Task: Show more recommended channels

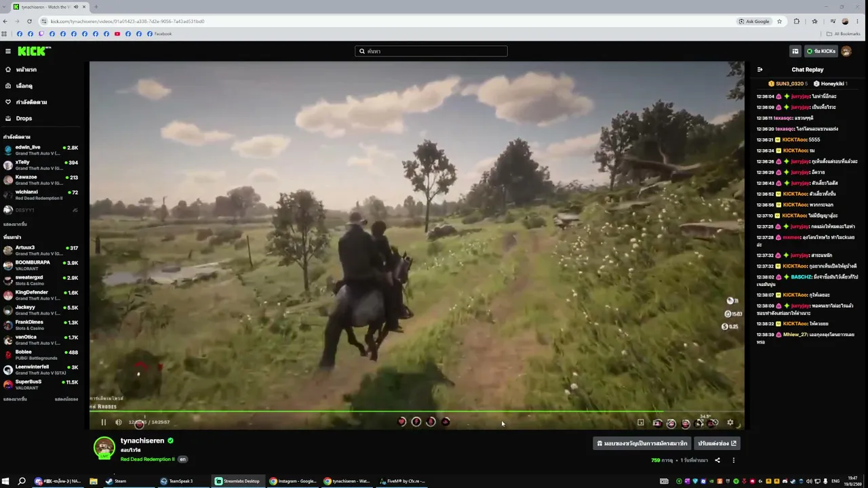Action: click(x=15, y=399)
